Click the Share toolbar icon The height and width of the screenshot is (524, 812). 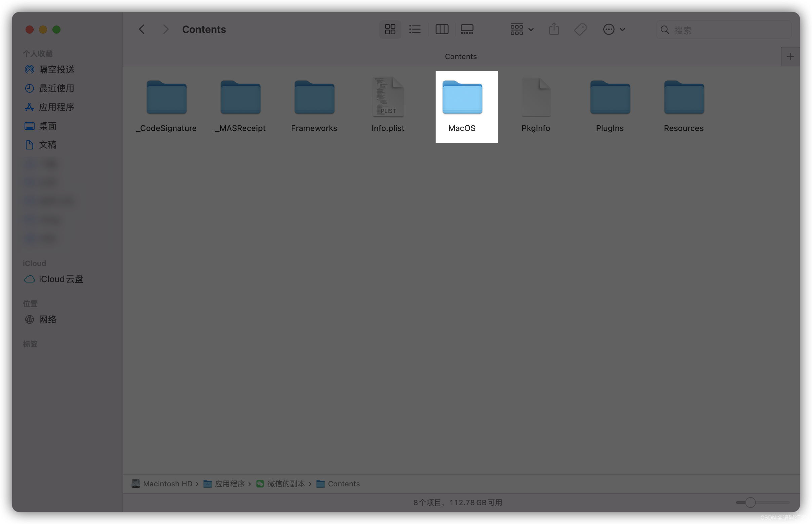[554, 29]
